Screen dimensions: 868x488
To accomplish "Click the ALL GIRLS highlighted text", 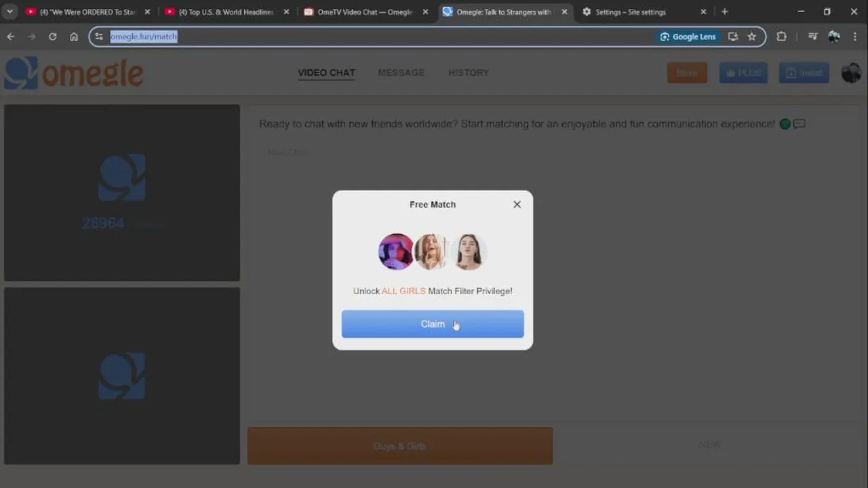I will pos(403,291).
